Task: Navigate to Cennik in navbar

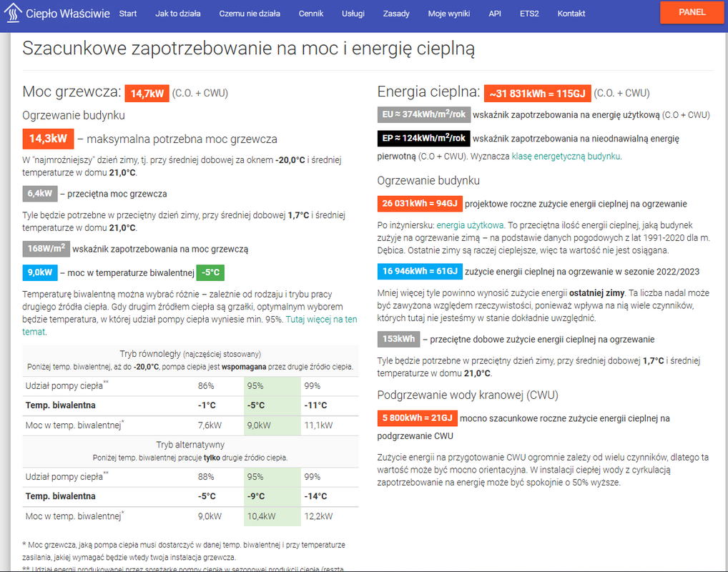Action: (311, 14)
